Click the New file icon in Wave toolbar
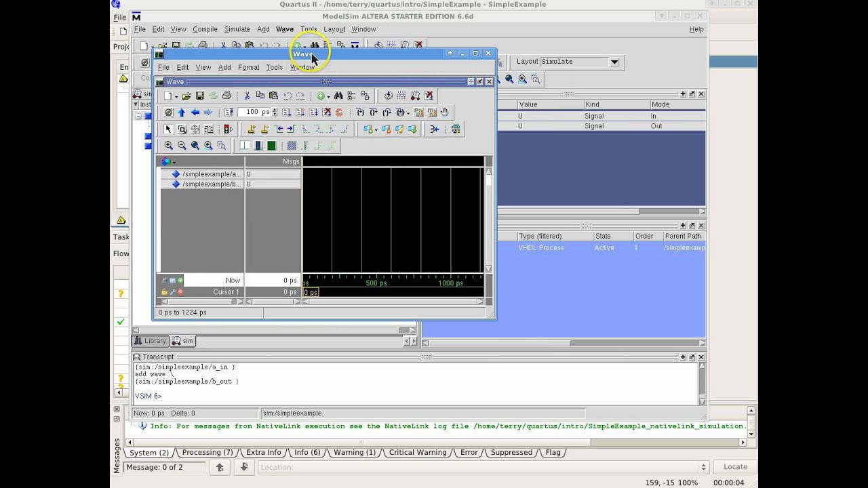 [167, 96]
